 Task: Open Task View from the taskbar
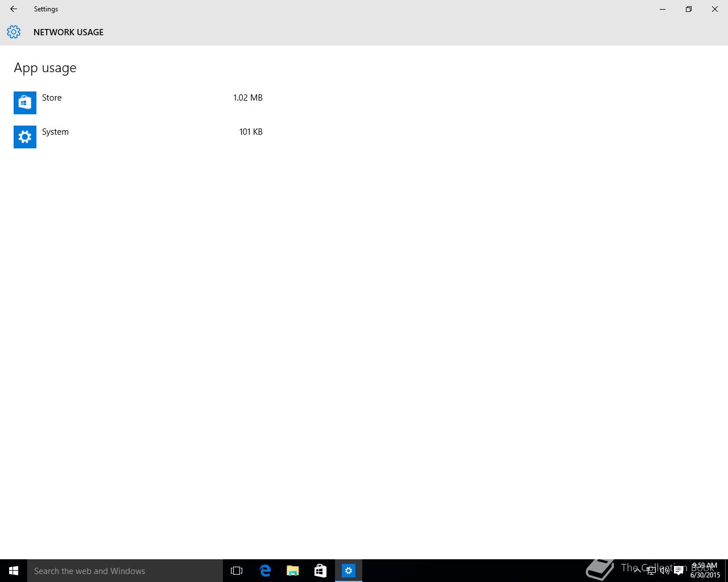pyautogui.click(x=237, y=571)
